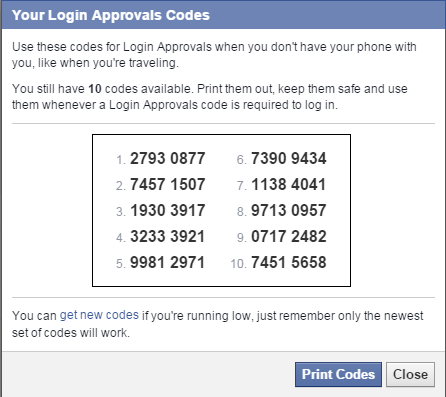This screenshot has height=397, width=446.
Task: Click the number label 10. in the list
Action: point(239,264)
